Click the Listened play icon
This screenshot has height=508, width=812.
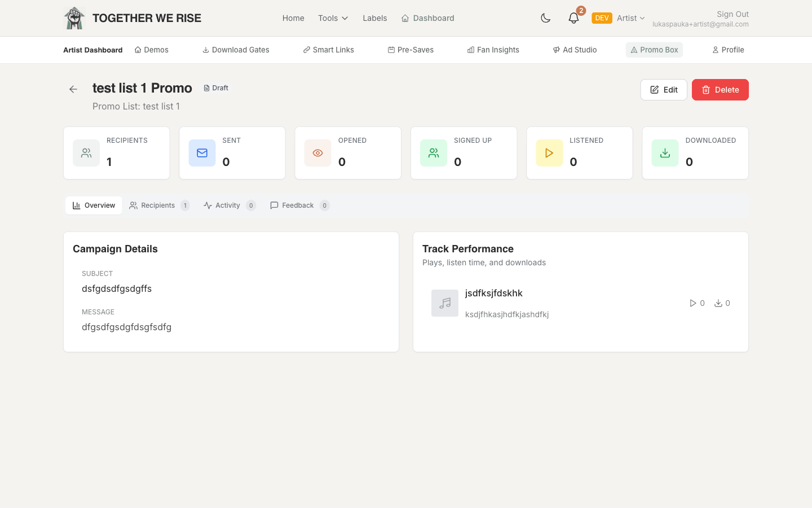[x=549, y=152]
